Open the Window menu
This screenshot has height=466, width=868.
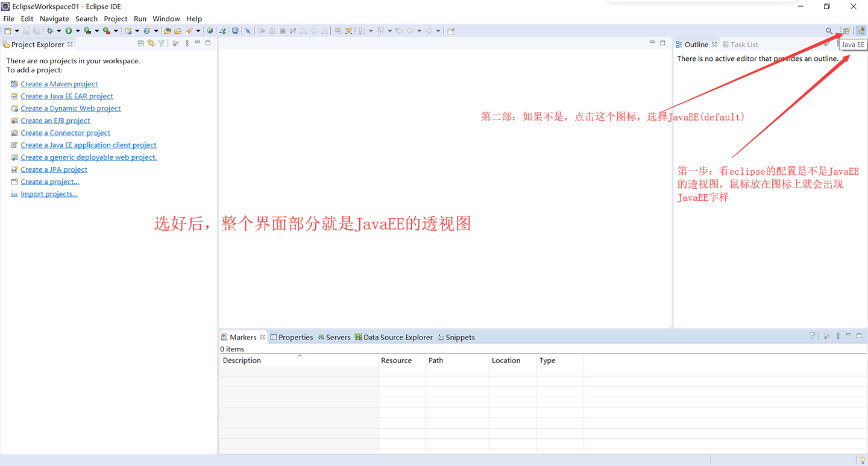click(x=166, y=19)
